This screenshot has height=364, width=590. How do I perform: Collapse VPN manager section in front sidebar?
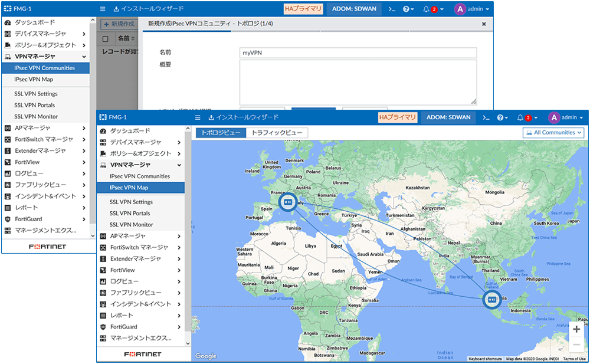179,165
